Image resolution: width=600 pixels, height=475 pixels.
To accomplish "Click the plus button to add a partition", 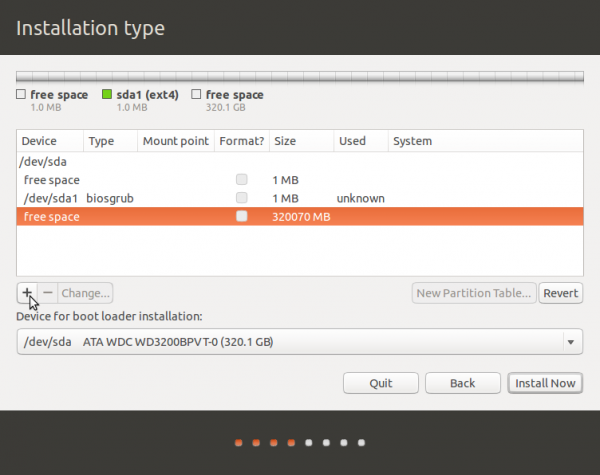I will [27, 293].
